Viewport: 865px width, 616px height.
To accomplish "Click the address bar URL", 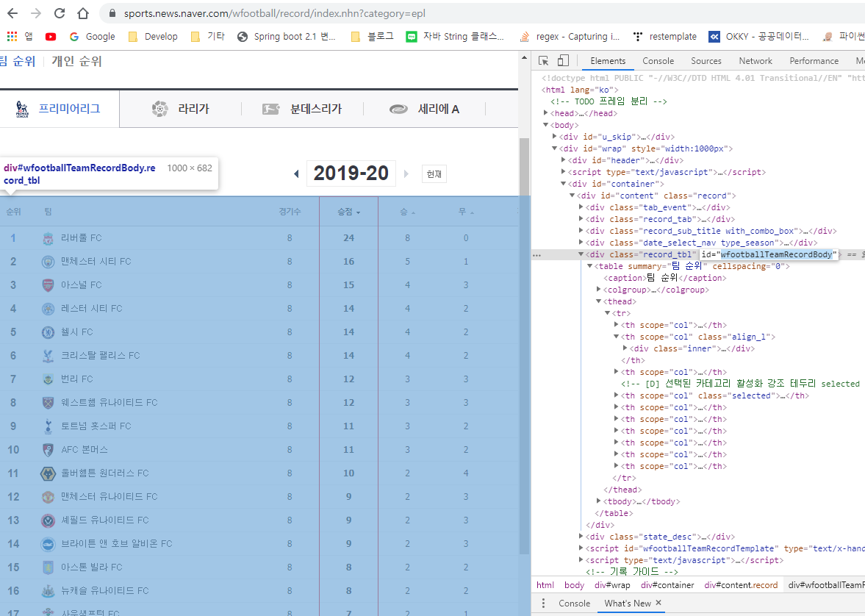I will pos(275,13).
